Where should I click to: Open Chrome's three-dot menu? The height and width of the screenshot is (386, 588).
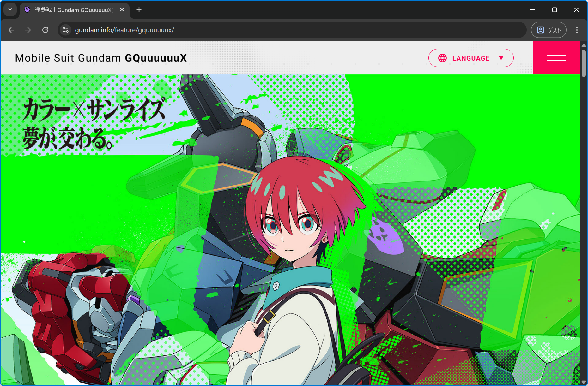[x=577, y=30]
